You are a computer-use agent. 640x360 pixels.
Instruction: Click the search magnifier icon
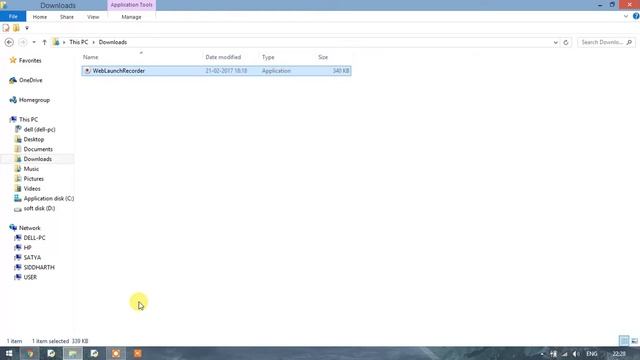tap(629, 42)
